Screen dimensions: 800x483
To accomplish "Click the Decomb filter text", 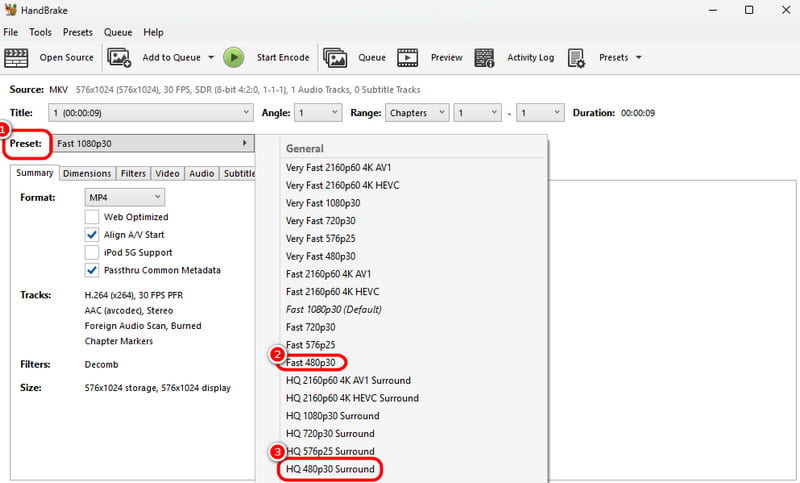I will (102, 365).
